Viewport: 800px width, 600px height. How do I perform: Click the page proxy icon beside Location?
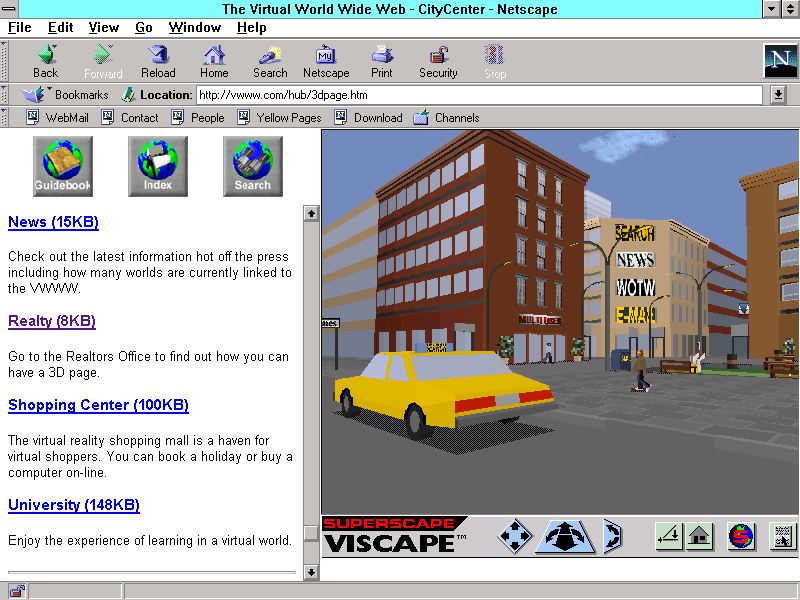pyautogui.click(x=128, y=94)
